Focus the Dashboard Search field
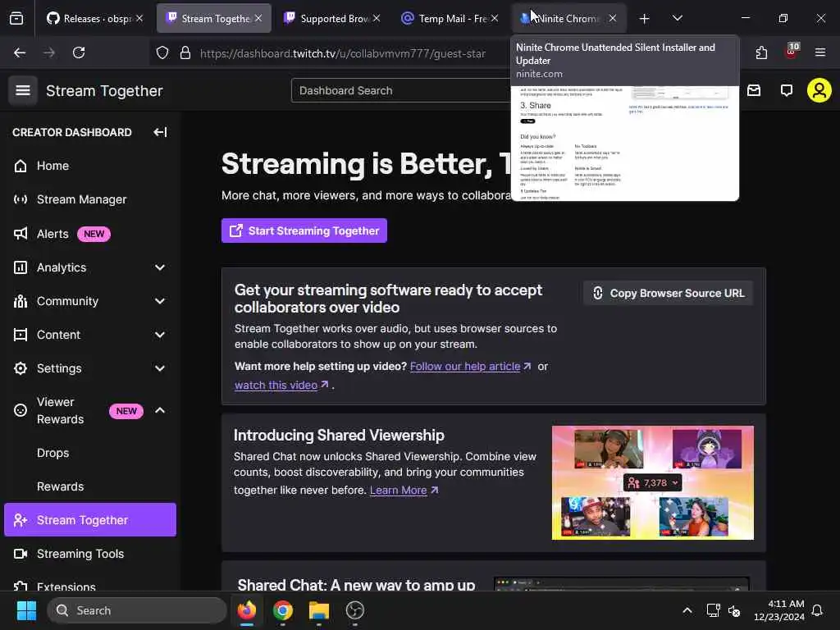The image size is (840, 630). (402, 90)
